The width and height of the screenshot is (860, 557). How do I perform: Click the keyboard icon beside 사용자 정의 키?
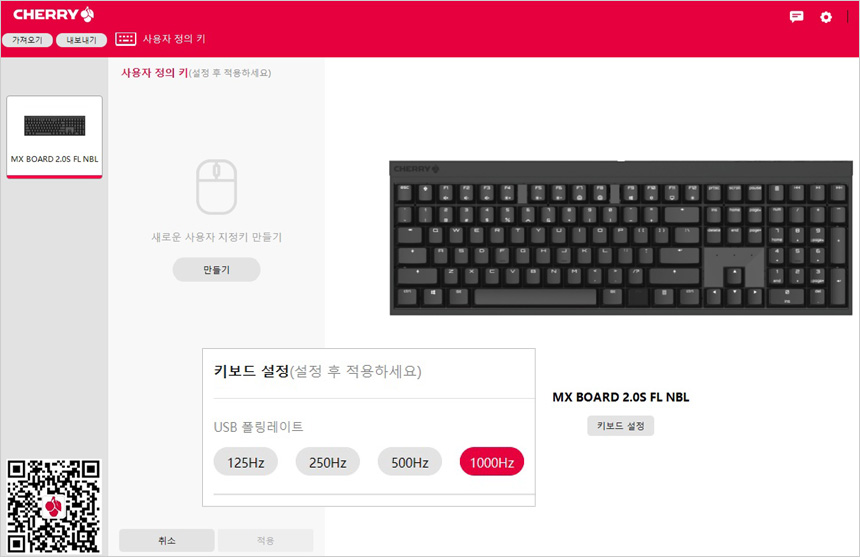(126, 39)
